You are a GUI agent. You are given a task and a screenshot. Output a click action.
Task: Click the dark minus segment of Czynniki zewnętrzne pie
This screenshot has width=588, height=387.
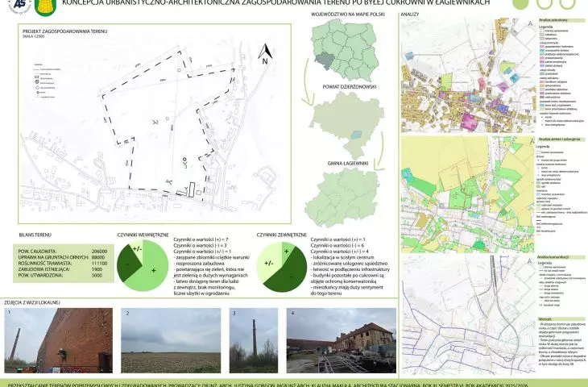click(291, 276)
